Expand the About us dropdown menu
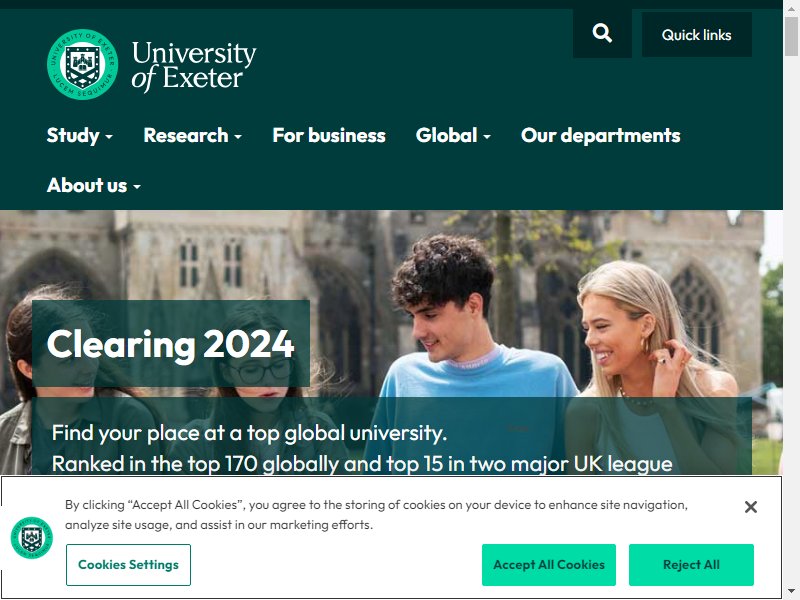The height and width of the screenshot is (600, 800). pos(94,186)
